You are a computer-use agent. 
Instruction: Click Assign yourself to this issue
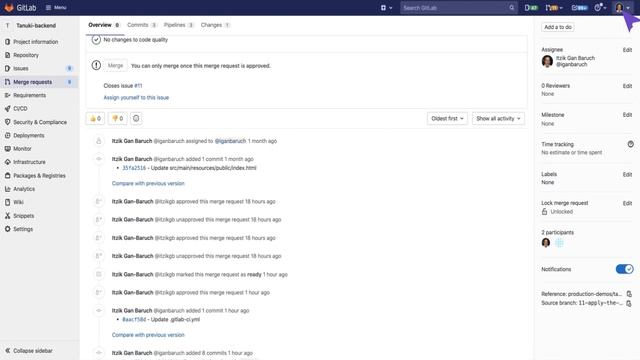coord(136,98)
